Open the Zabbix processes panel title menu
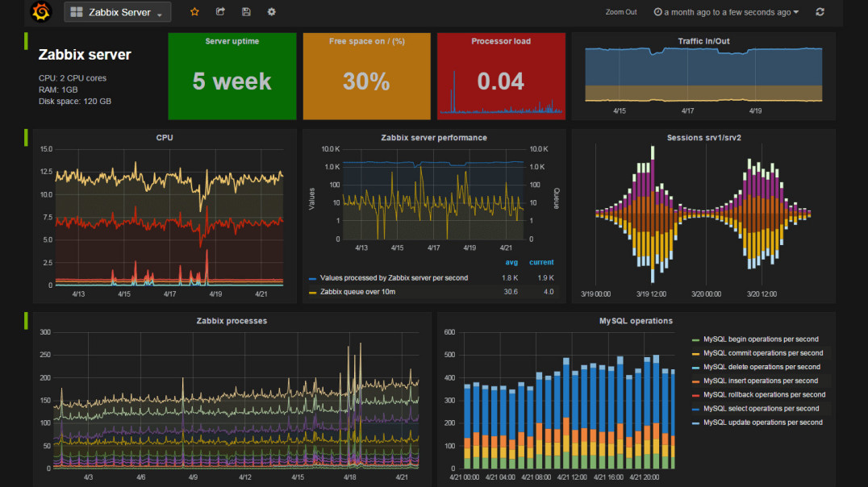This screenshot has height=487, width=868. coord(232,321)
